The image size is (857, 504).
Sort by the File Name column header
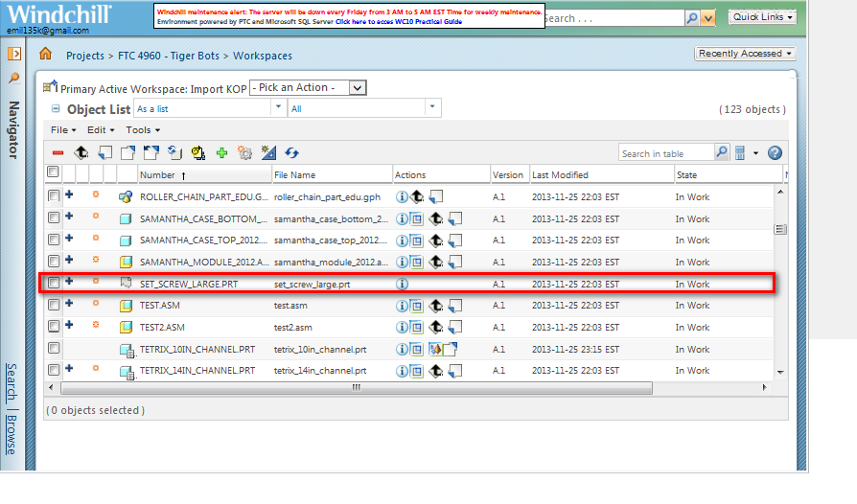point(294,174)
